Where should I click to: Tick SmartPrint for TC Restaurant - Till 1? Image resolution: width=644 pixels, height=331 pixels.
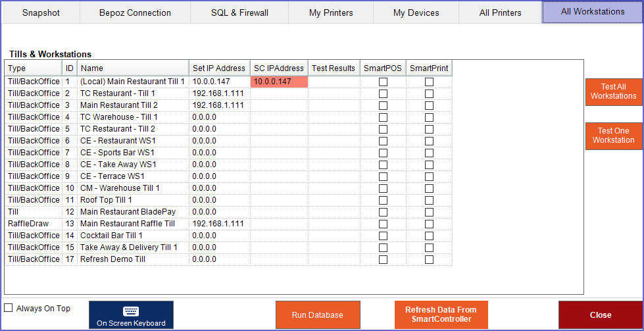[429, 93]
